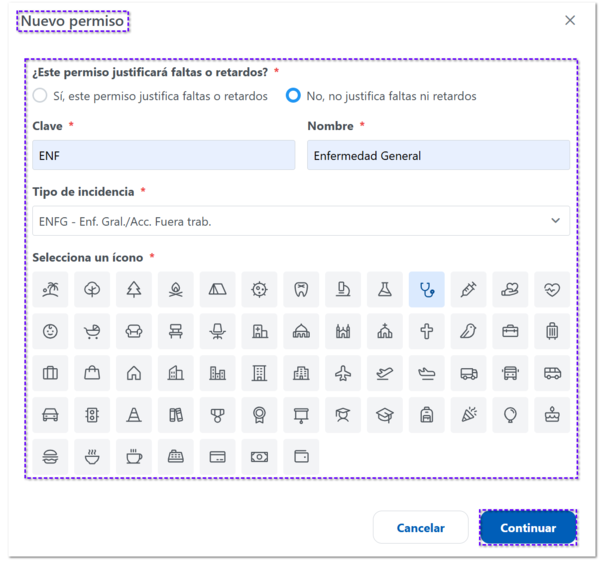Screen dimensions: 600x561
Task: Choose the campfire icon
Action: tap(176, 289)
